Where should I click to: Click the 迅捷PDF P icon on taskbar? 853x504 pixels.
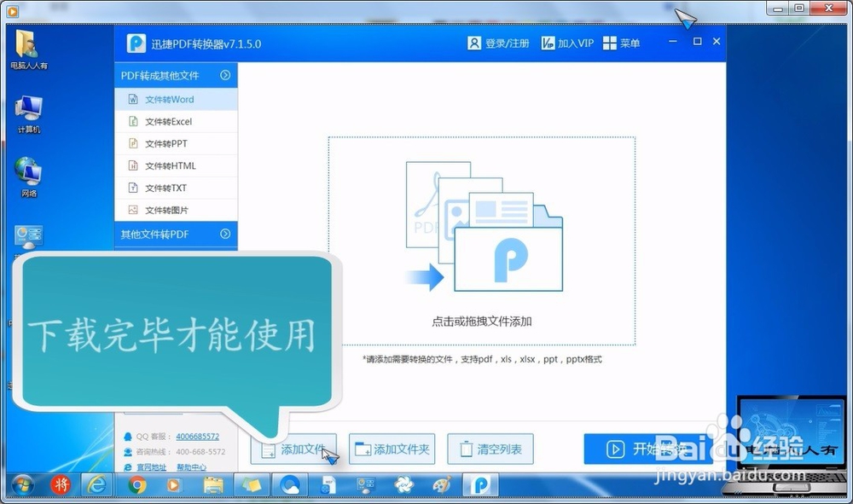(481, 484)
